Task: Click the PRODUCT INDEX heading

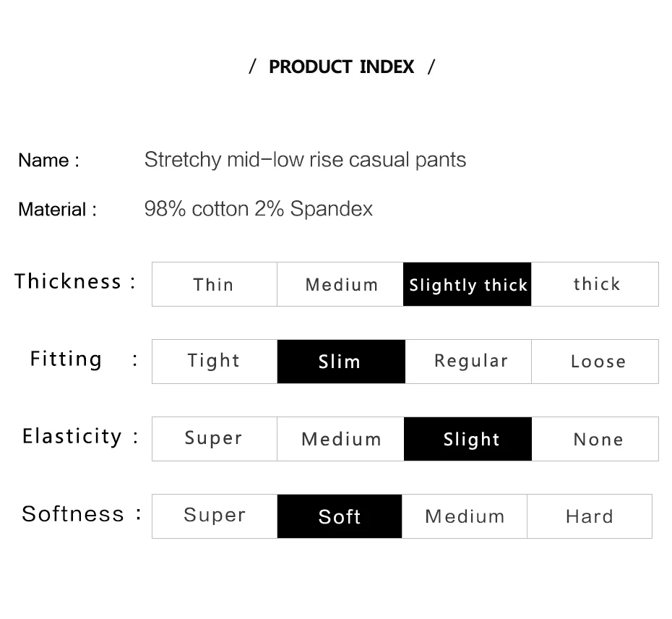Action: pyautogui.click(x=342, y=67)
